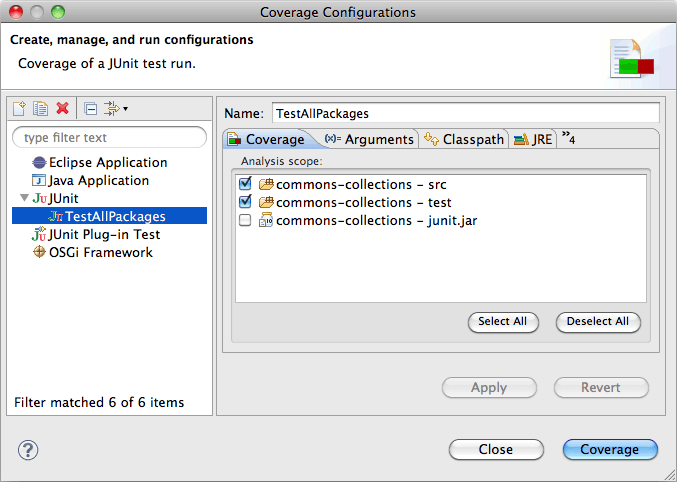Open the launch configuration filter dropdown

click(116, 108)
